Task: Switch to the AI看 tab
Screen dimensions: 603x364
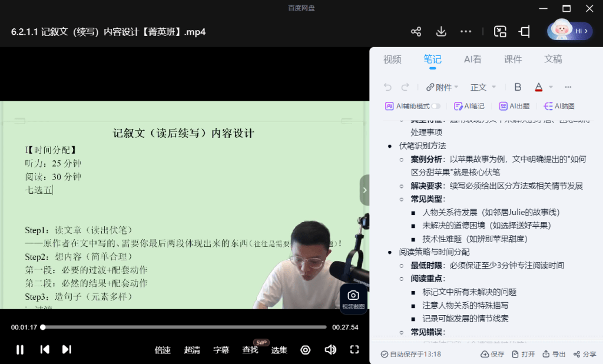Action: (472, 59)
